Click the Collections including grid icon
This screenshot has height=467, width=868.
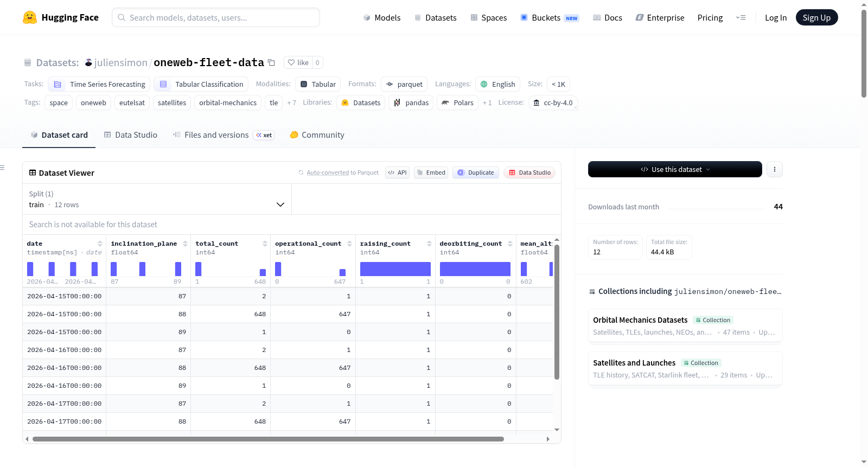(592, 292)
